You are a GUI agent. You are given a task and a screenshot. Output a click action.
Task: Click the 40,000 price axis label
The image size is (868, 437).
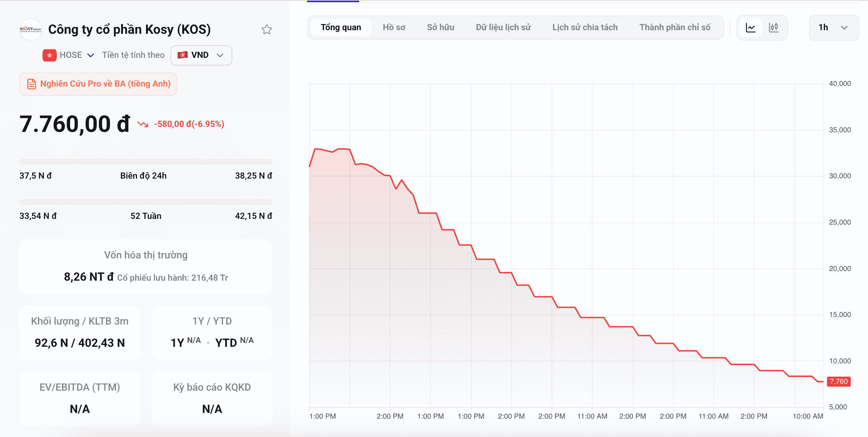(840, 83)
